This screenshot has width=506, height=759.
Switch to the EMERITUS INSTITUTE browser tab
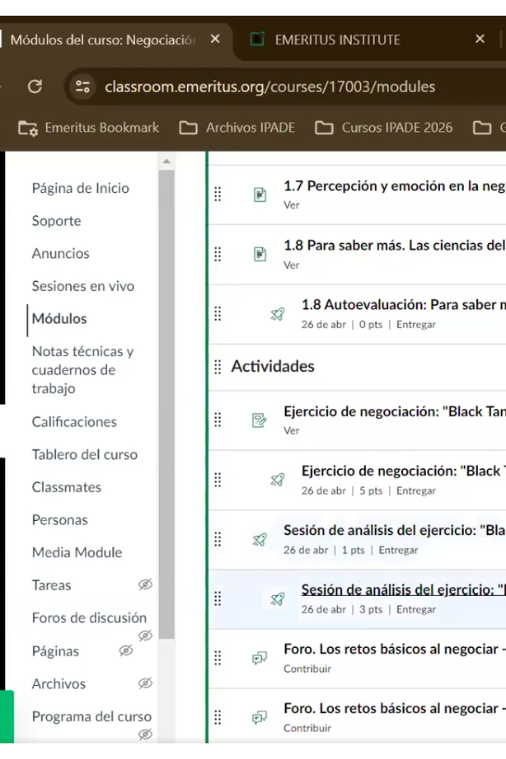pyautogui.click(x=337, y=40)
